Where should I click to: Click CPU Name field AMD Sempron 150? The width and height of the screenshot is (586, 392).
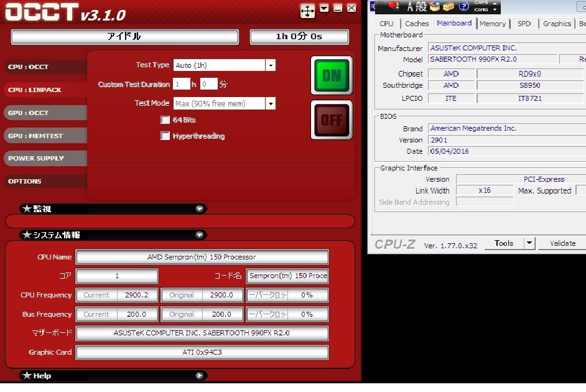[202, 257]
